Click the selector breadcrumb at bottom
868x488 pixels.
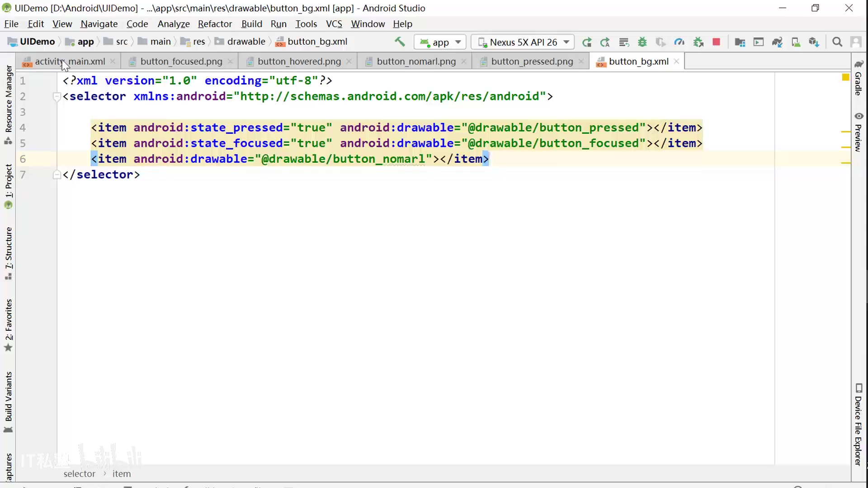point(80,474)
